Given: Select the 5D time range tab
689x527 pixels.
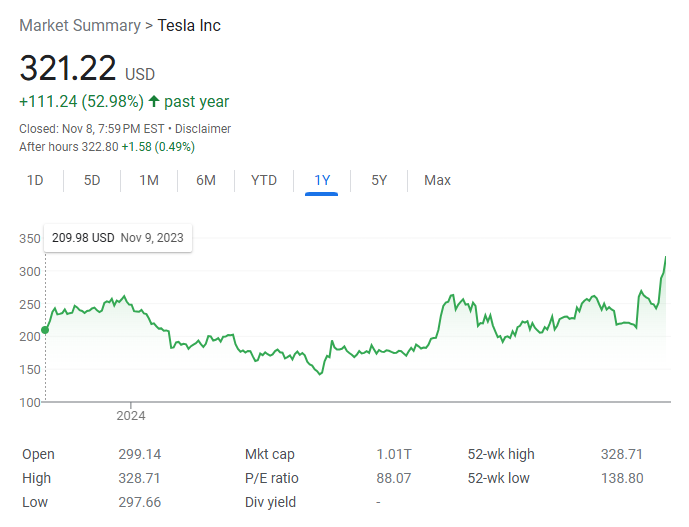Looking at the screenshot, I should point(92,180).
